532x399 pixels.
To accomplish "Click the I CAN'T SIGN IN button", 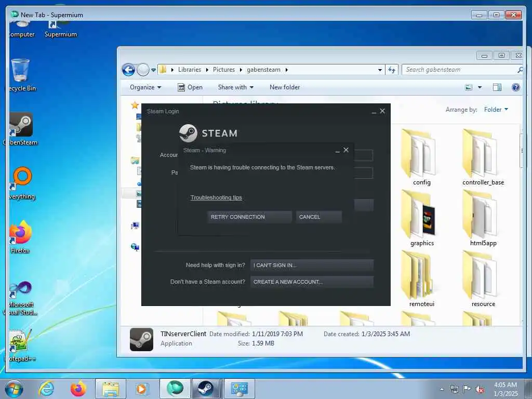I will click(x=312, y=265).
